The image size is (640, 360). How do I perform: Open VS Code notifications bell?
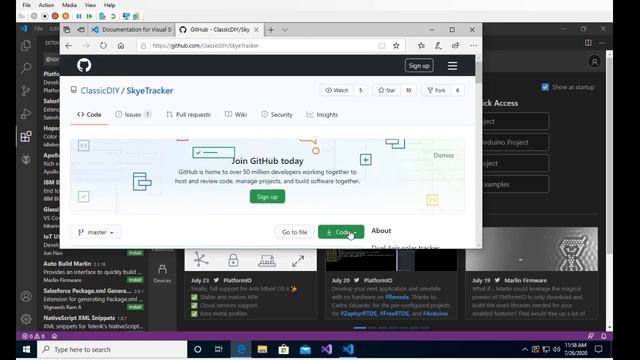tap(604, 336)
